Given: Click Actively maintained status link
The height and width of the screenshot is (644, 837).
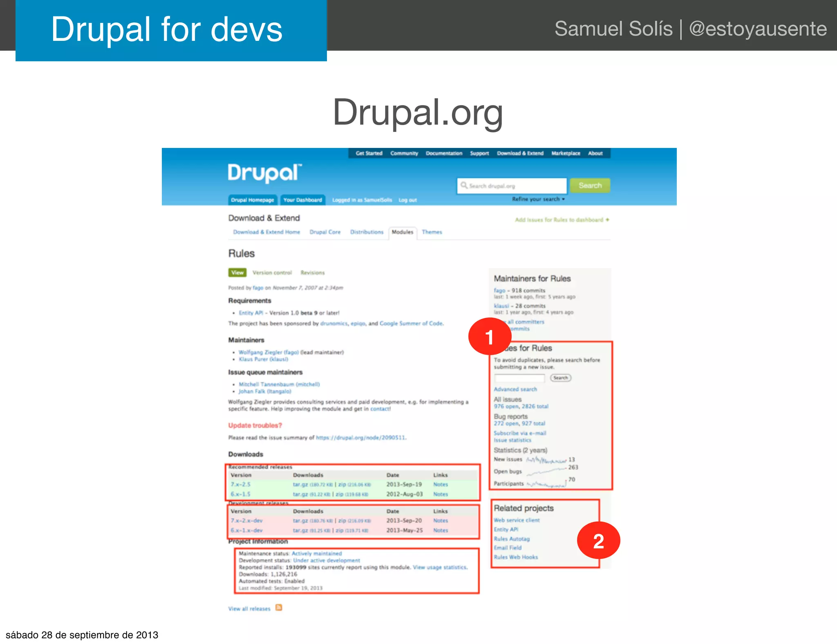Looking at the screenshot, I should tap(317, 553).
